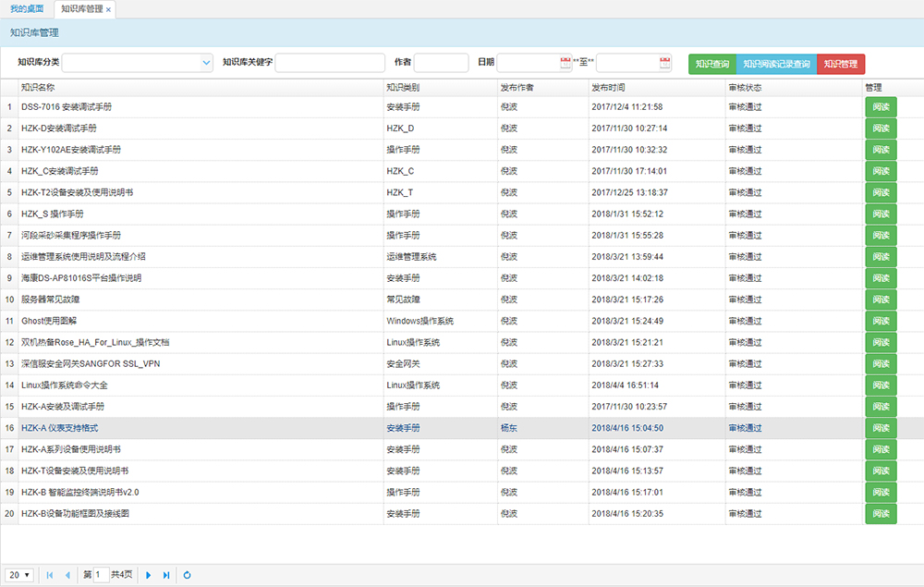Select row HZK-B设备功能框图及接线图
This screenshot has width=924, height=587.
click(462, 514)
